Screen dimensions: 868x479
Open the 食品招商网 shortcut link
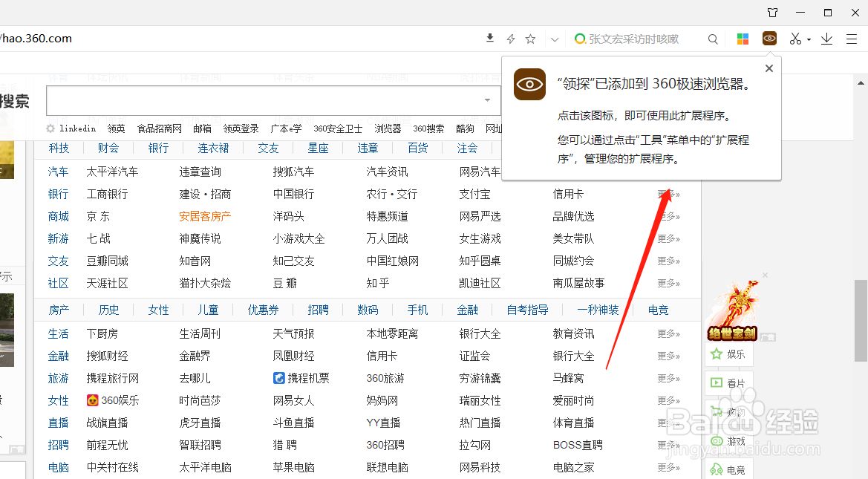click(x=160, y=128)
